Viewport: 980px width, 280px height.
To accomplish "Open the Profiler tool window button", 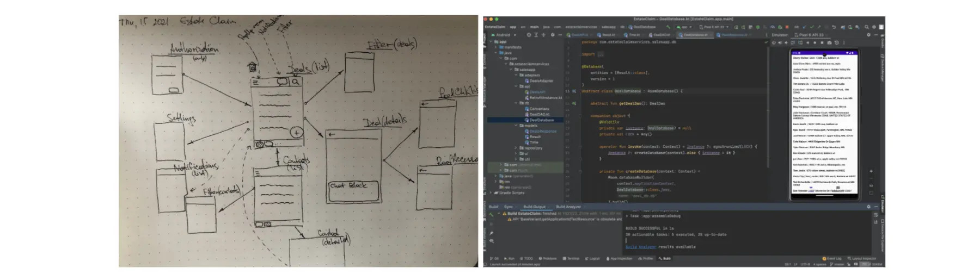I will coord(646,258).
